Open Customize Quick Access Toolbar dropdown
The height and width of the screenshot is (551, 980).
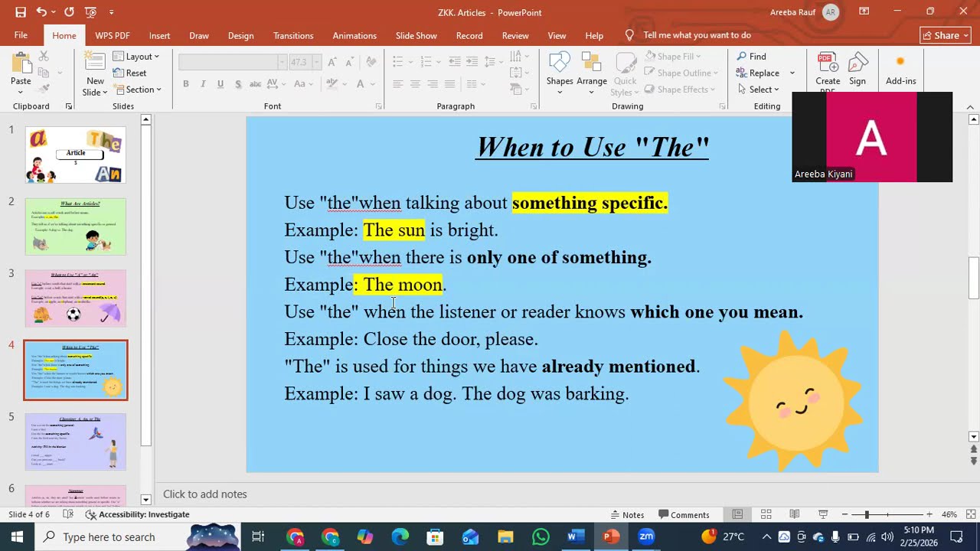point(112,12)
